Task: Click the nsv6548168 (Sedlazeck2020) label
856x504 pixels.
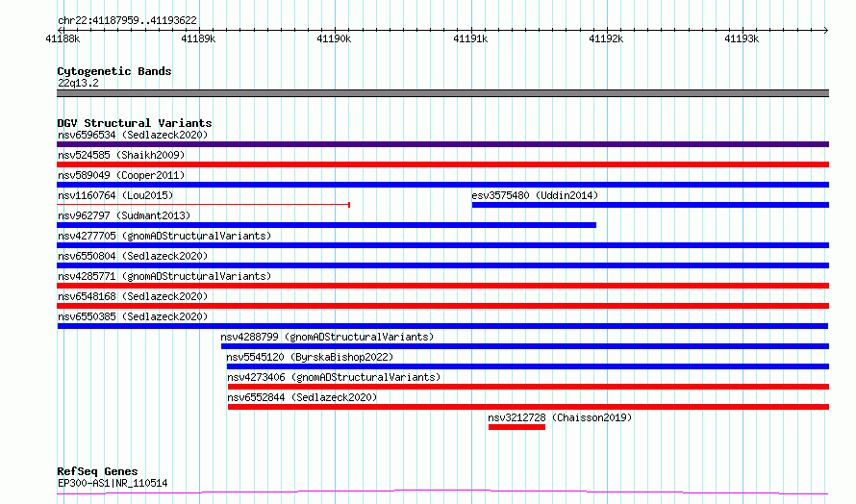Action: 133,296
